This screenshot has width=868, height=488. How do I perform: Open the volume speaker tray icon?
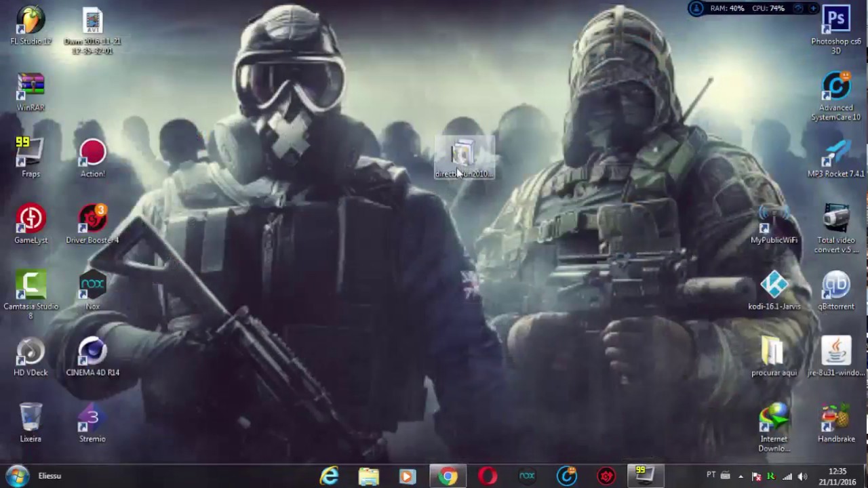tap(803, 476)
